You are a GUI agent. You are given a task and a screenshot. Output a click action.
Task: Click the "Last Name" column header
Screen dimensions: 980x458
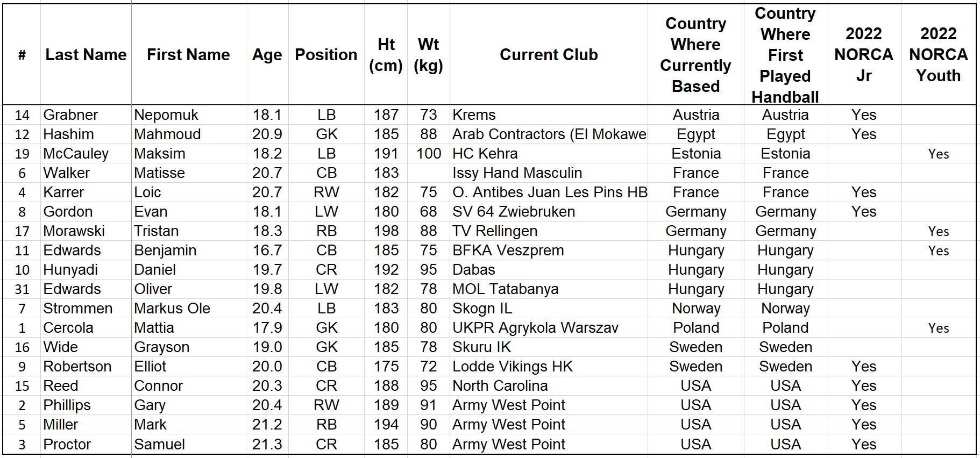pyautogui.click(x=86, y=54)
